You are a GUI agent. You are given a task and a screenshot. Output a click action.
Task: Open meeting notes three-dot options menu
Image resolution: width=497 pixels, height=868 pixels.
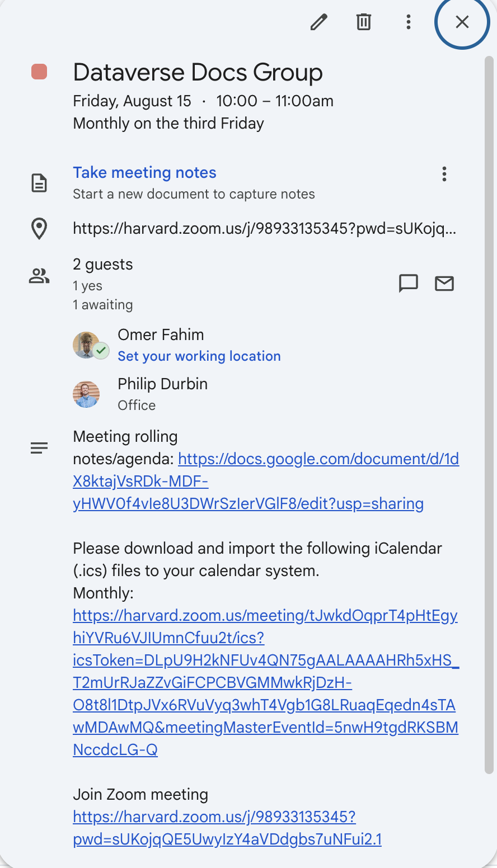click(x=444, y=174)
